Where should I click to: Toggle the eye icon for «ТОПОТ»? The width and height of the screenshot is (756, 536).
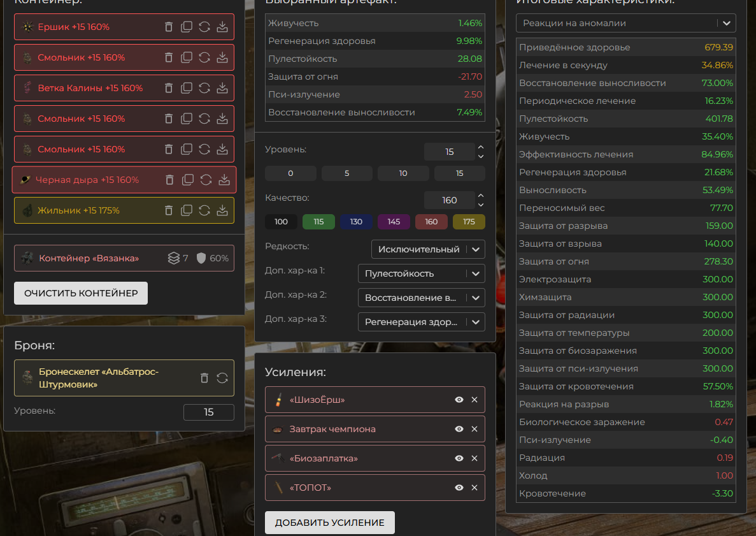(459, 488)
